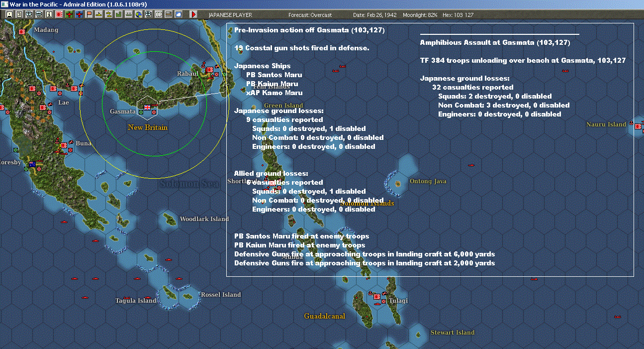Select the Japanese flag unit at Tulagi

click(x=377, y=296)
